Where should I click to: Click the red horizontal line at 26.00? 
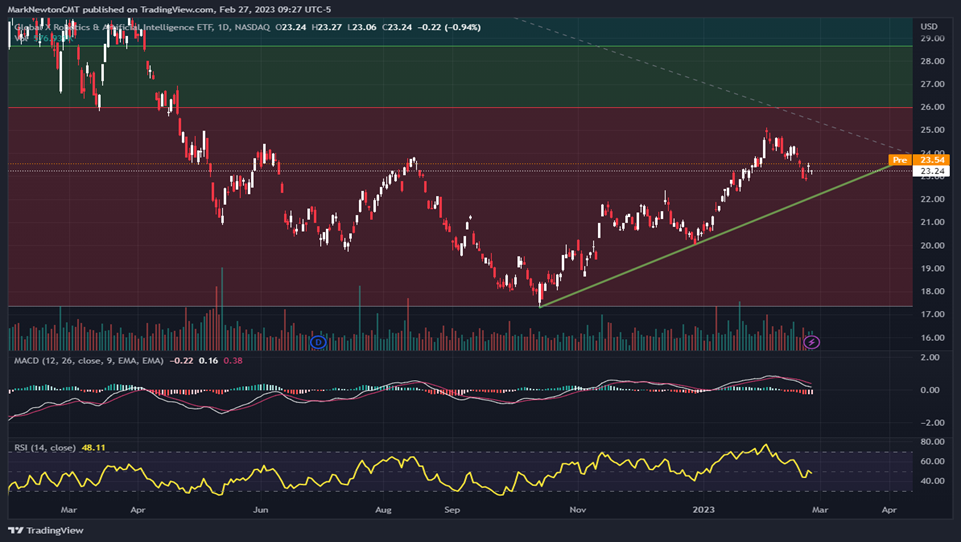point(460,107)
